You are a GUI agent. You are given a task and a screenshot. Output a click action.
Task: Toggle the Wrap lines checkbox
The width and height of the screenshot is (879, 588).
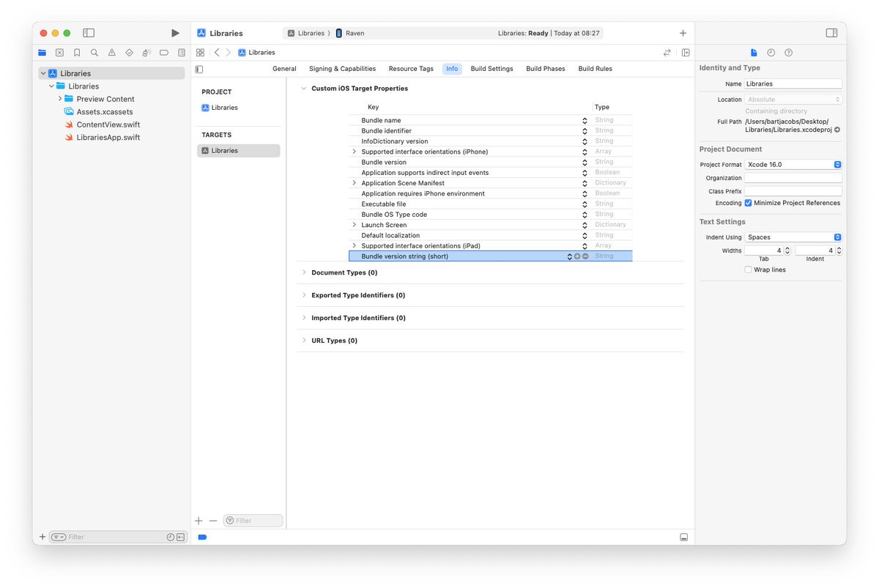coord(748,269)
